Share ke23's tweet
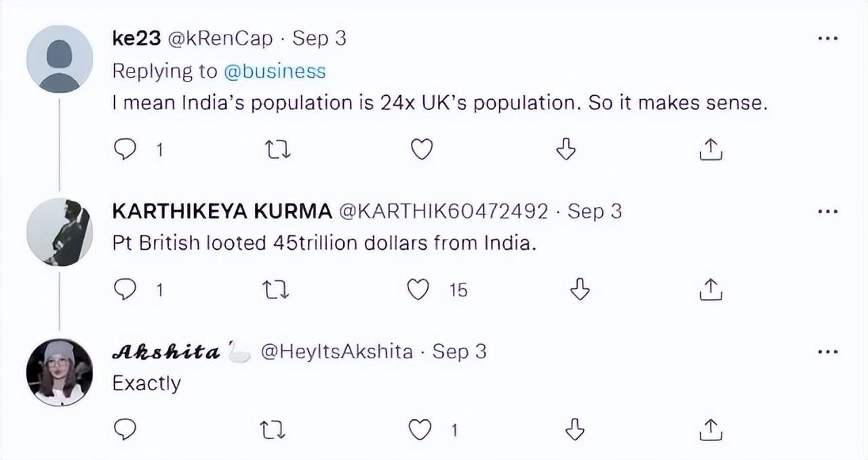 [x=710, y=149]
